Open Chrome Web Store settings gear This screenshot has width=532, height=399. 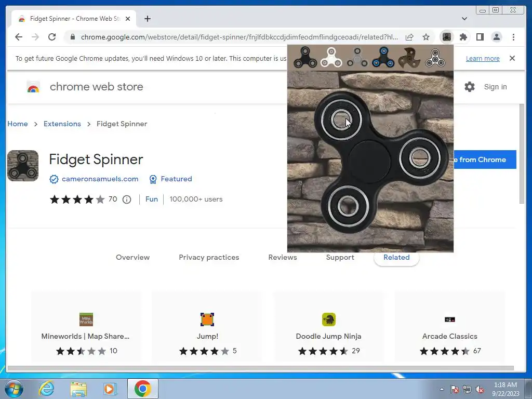click(469, 87)
